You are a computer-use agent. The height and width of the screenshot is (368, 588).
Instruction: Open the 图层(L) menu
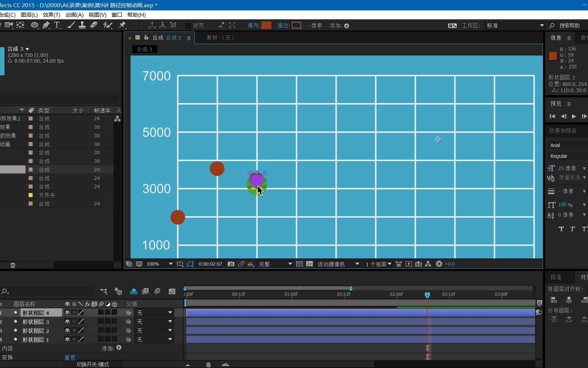[x=29, y=15]
